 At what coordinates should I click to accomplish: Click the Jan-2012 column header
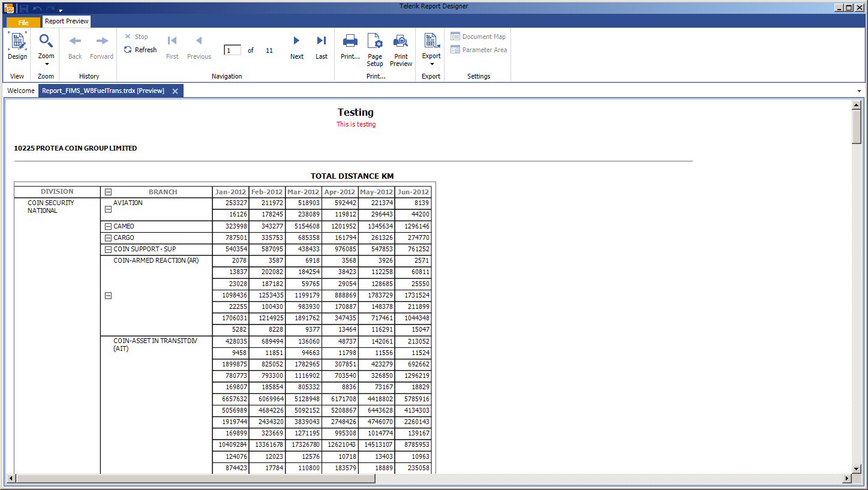pos(231,192)
